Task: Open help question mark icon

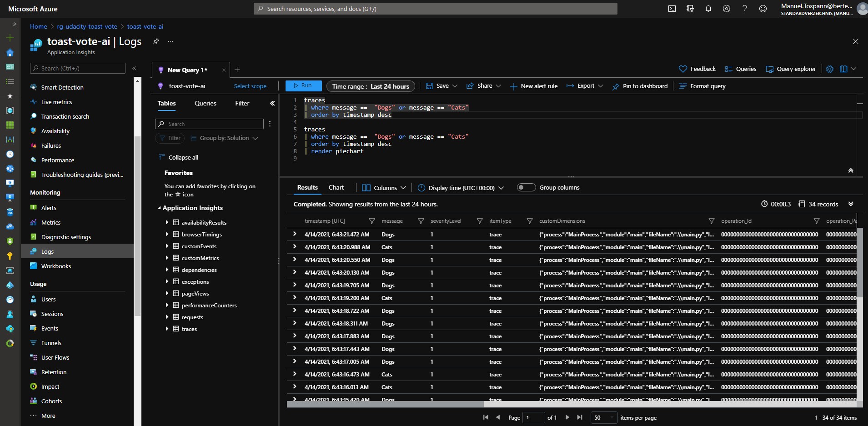Action: [745, 9]
